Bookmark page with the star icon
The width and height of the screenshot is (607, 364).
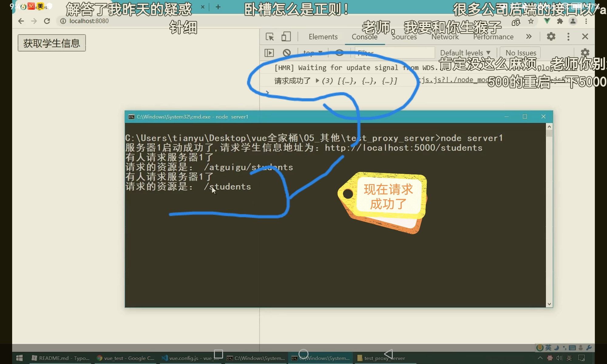(x=531, y=21)
